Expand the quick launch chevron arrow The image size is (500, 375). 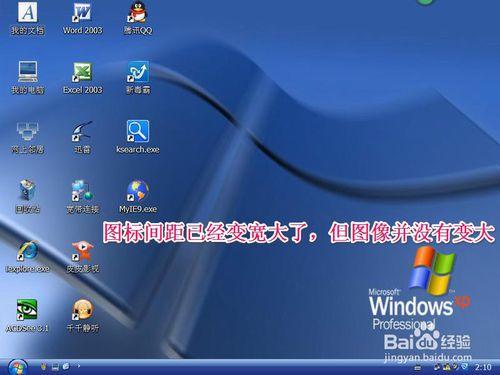(79, 366)
